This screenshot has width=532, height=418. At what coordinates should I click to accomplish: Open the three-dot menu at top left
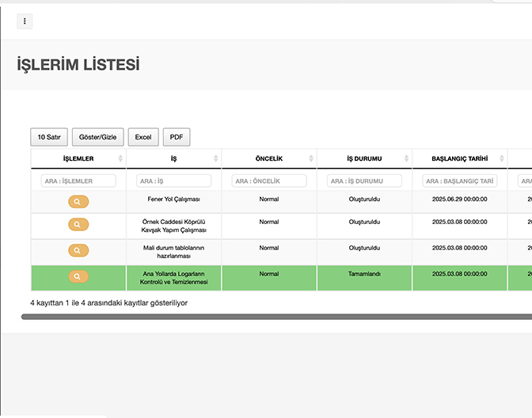tap(25, 21)
